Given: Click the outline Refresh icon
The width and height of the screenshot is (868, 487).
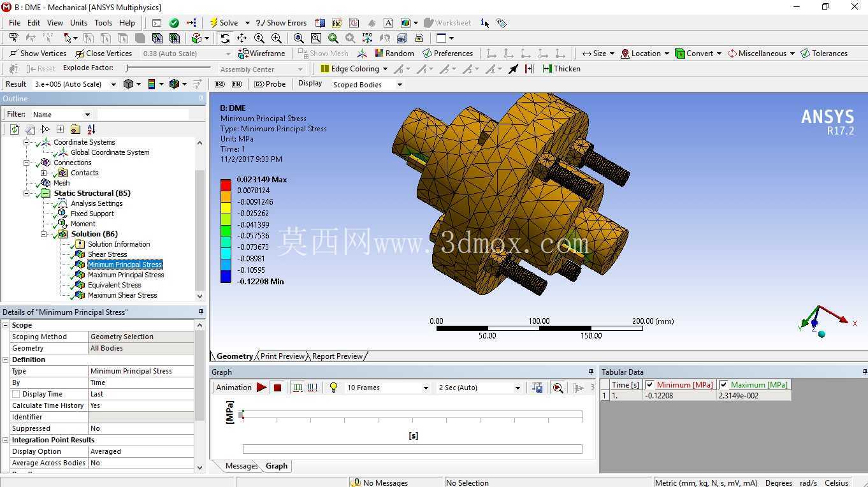Looking at the screenshot, I should (14, 129).
